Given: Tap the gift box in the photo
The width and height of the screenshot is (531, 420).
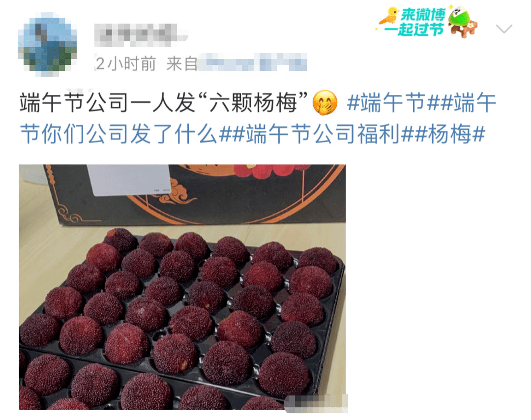Looking at the screenshot, I should pyautogui.click(x=195, y=194).
